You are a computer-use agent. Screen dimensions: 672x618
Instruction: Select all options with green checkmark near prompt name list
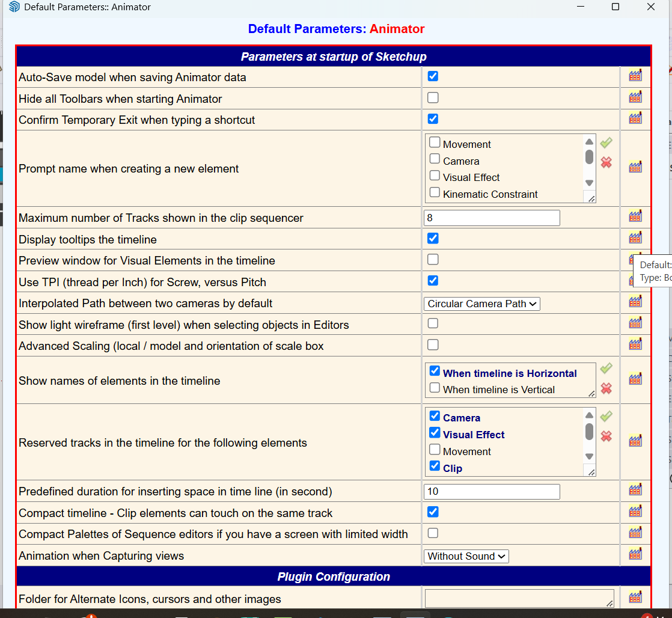tap(606, 142)
